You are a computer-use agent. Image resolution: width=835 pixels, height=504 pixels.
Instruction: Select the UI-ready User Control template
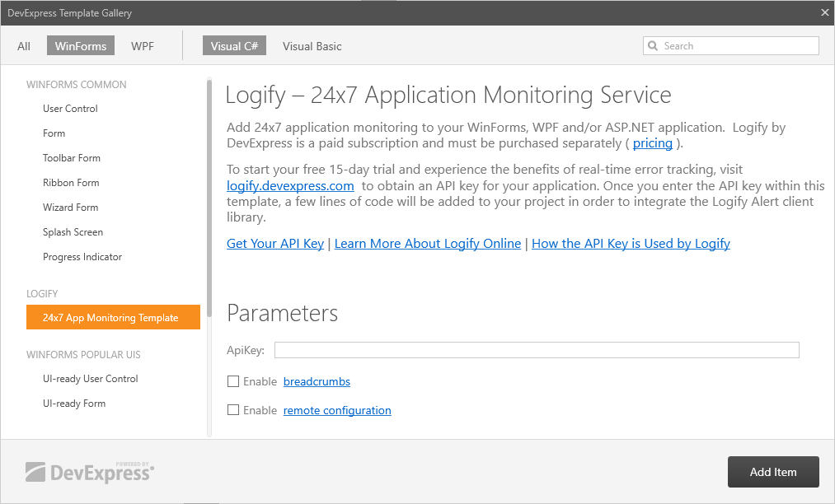pos(91,379)
